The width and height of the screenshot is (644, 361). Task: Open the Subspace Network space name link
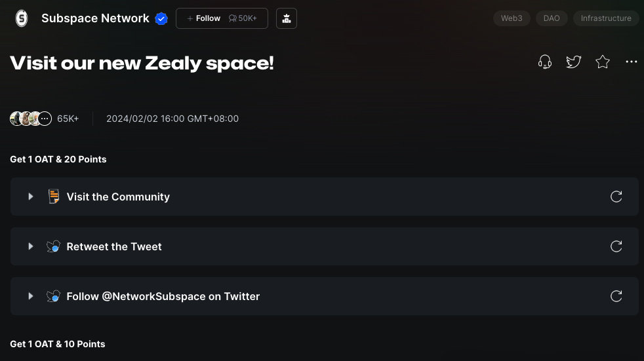tap(95, 18)
